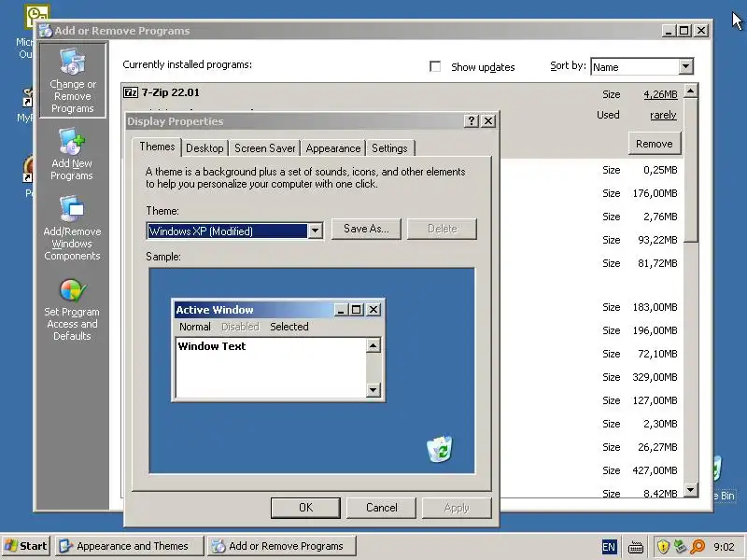Image resolution: width=747 pixels, height=560 pixels.
Task: Click the rarely used link
Action: (663, 115)
